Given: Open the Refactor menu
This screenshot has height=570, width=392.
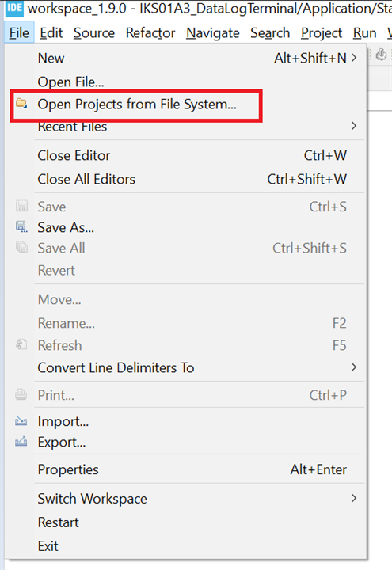Looking at the screenshot, I should point(150,33).
